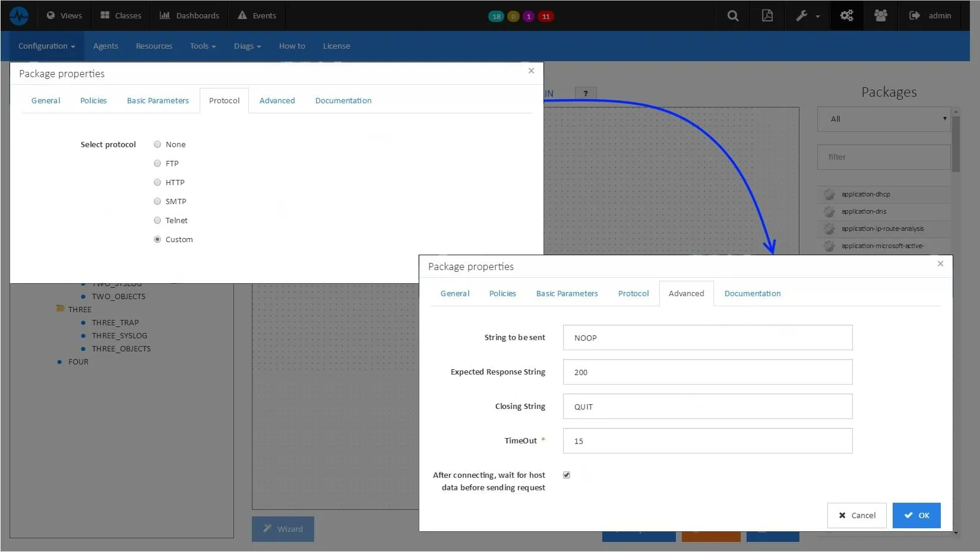Click the app logo icon
980x552 pixels.
pyautogui.click(x=19, y=16)
